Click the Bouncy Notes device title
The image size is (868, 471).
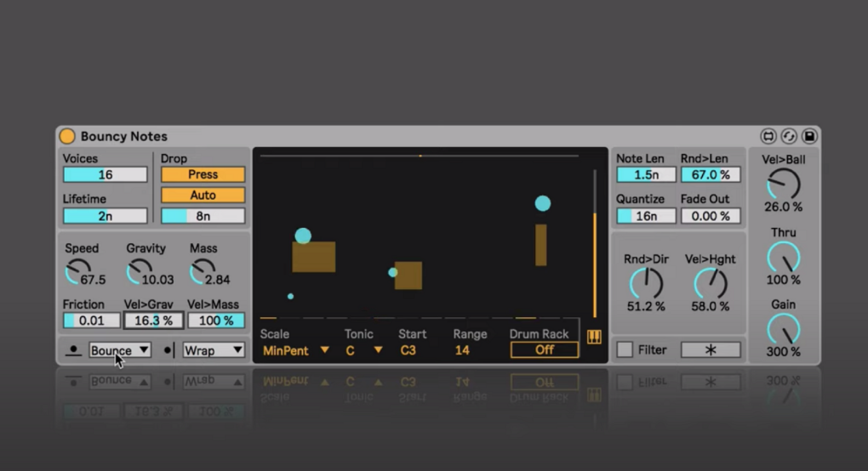[x=123, y=136]
